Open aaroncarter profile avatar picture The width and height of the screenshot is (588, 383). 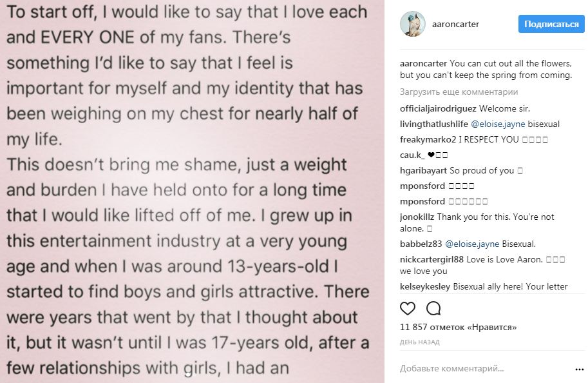[412, 25]
